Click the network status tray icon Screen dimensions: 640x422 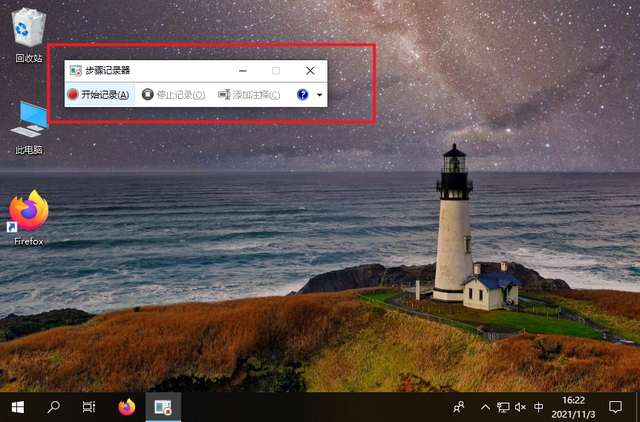point(503,407)
